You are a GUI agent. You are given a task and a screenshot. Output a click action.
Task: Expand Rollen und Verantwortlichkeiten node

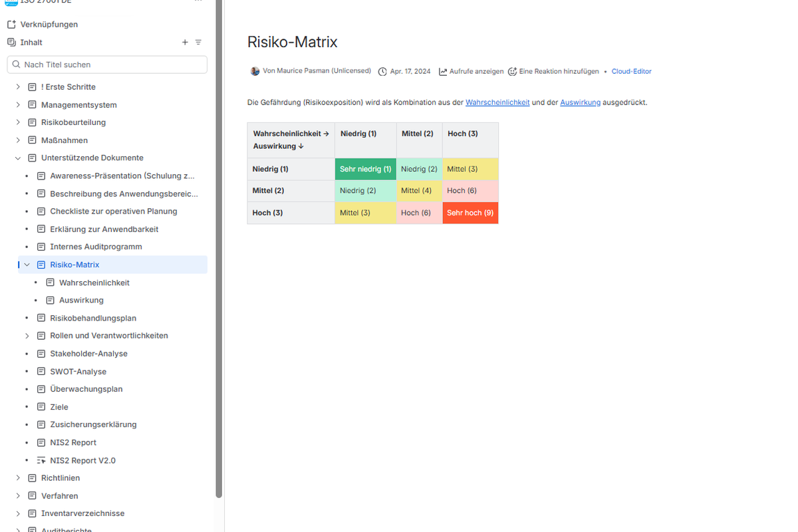[27, 336]
